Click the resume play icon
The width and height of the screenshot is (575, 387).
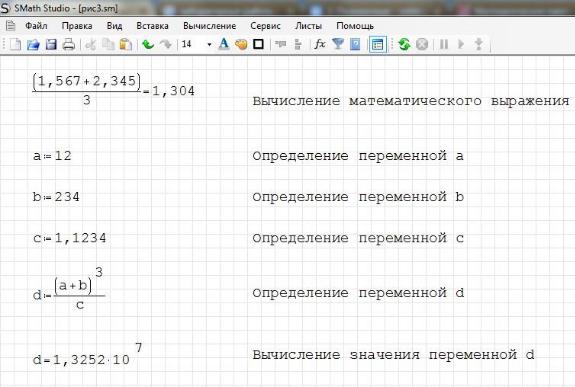click(461, 44)
